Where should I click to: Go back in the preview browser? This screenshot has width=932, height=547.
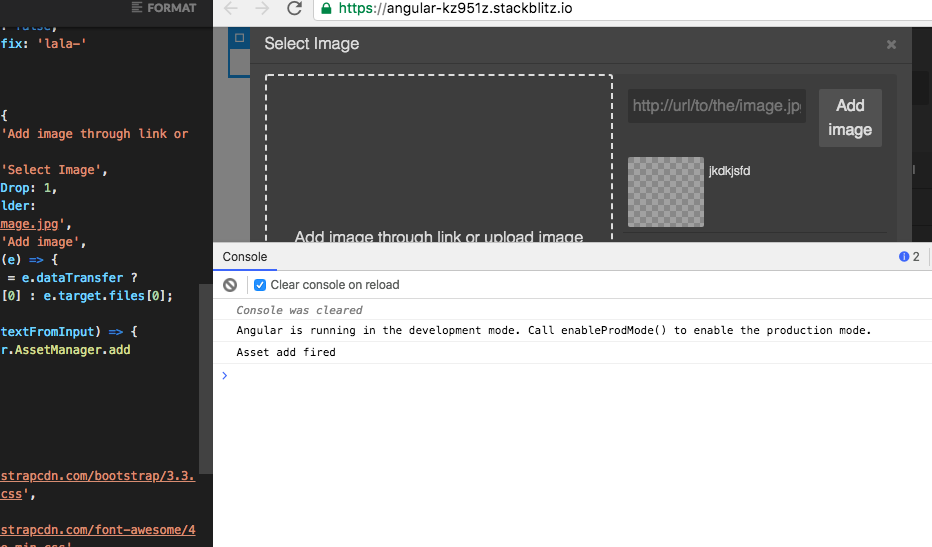(x=231, y=8)
